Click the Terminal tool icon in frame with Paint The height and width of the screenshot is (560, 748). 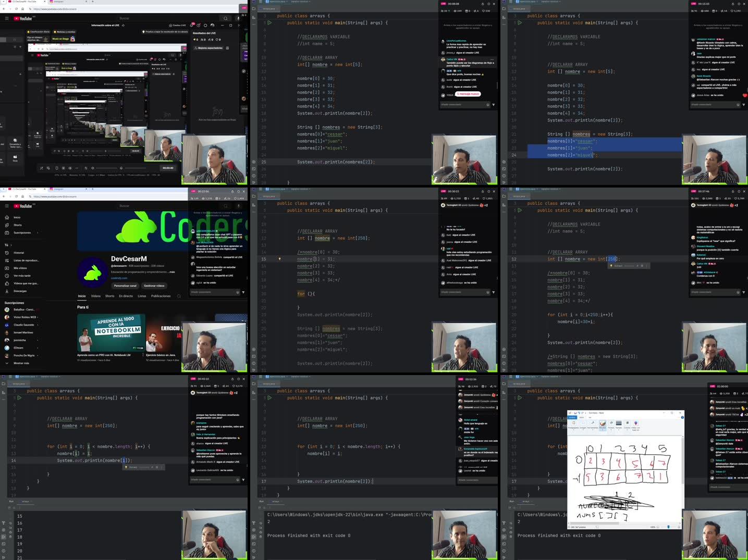[x=504, y=543]
